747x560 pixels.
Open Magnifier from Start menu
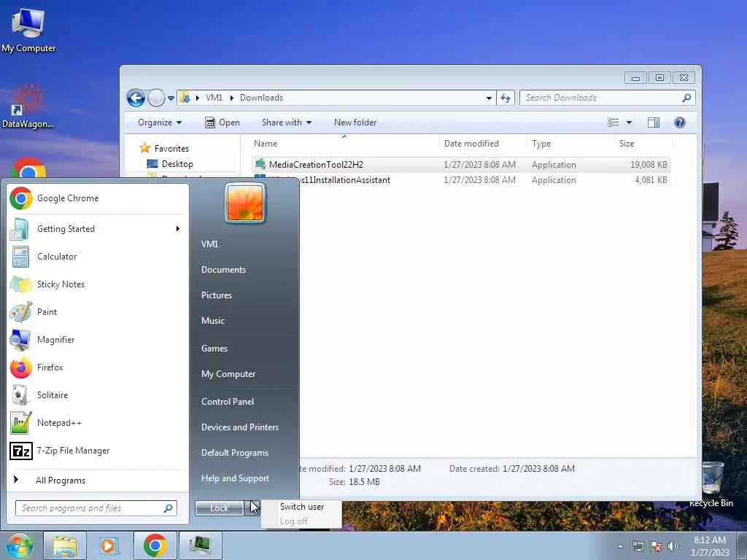coord(97,340)
